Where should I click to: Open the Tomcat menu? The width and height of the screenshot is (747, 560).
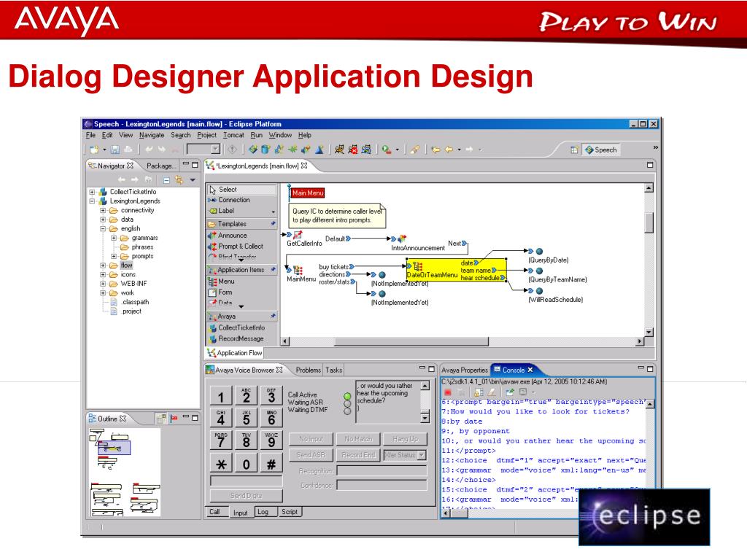(233, 135)
